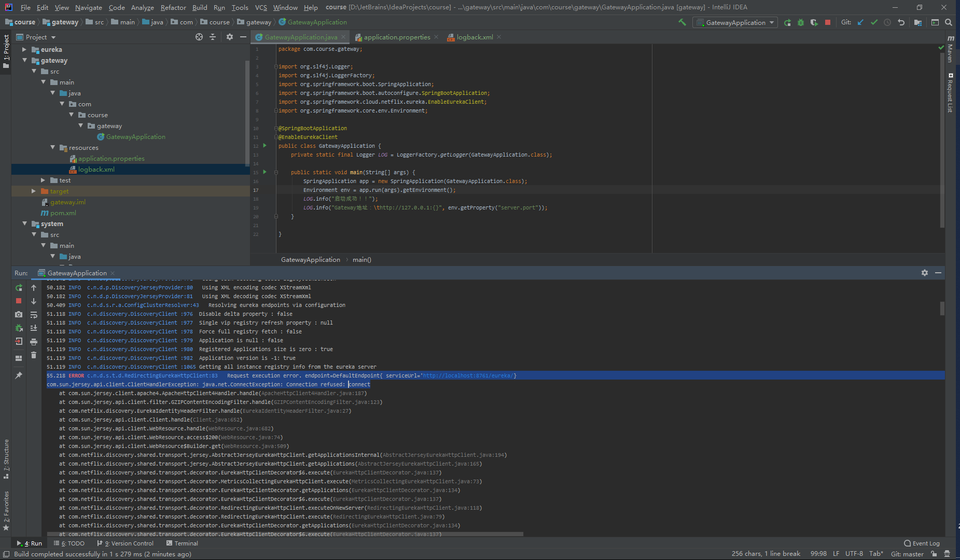
Task: Expand the eureka module node
Action: click(x=24, y=49)
